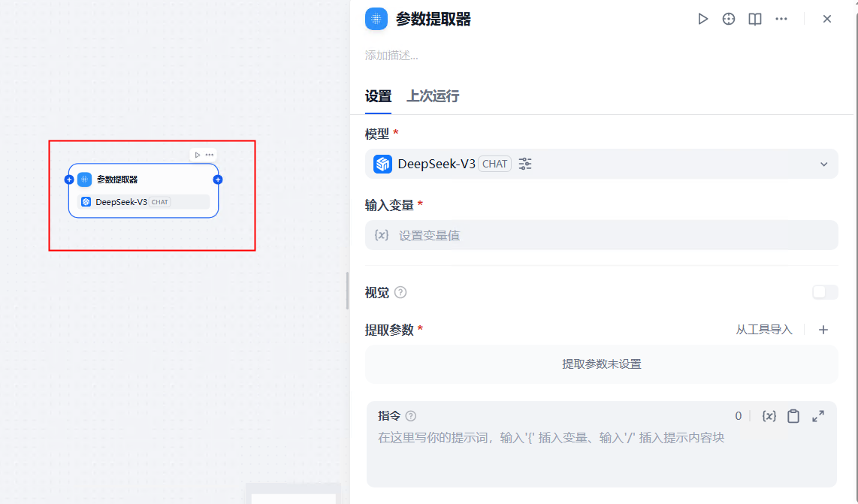Copy instruction content with clipboard icon
The width and height of the screenshot is (858, 504).
coord(793,415)
